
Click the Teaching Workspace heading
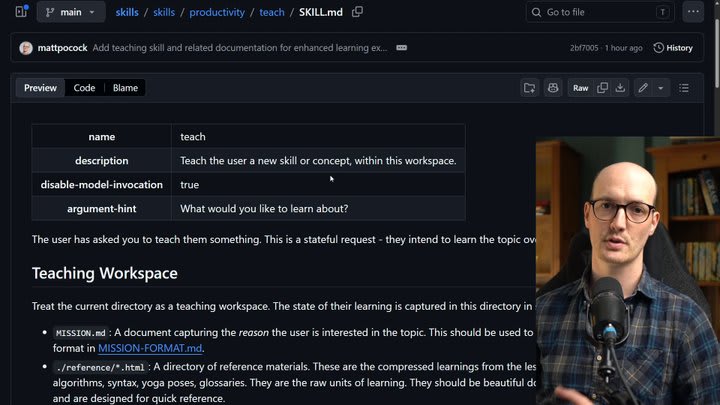click(105, 273)
